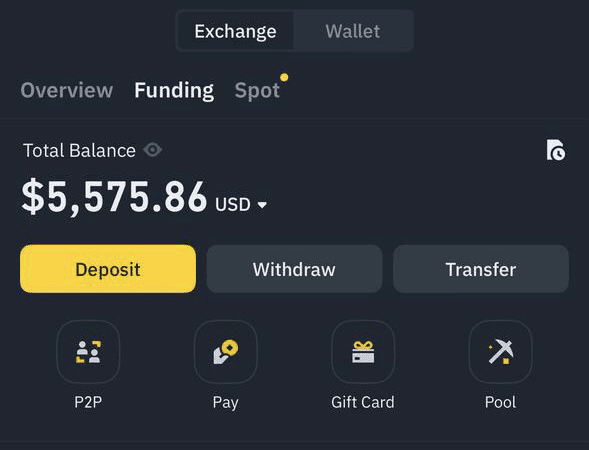Select the Overview tab

(x=67, y=91)
